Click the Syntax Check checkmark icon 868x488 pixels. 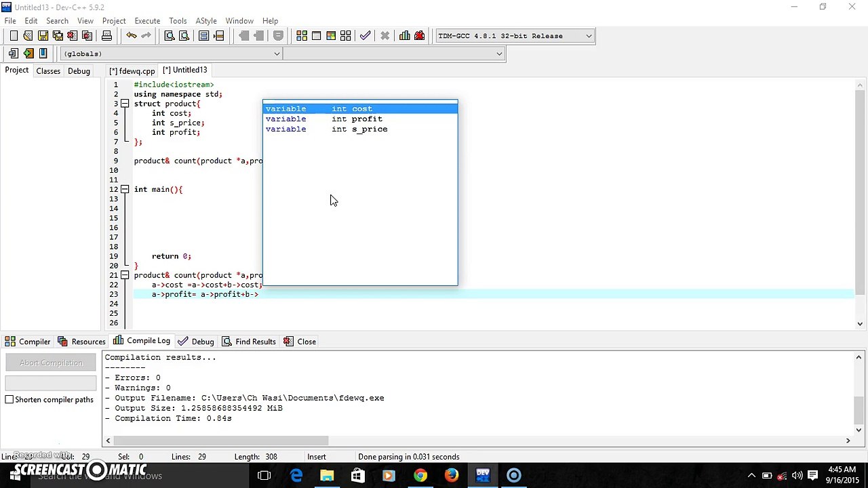[366, 36]
